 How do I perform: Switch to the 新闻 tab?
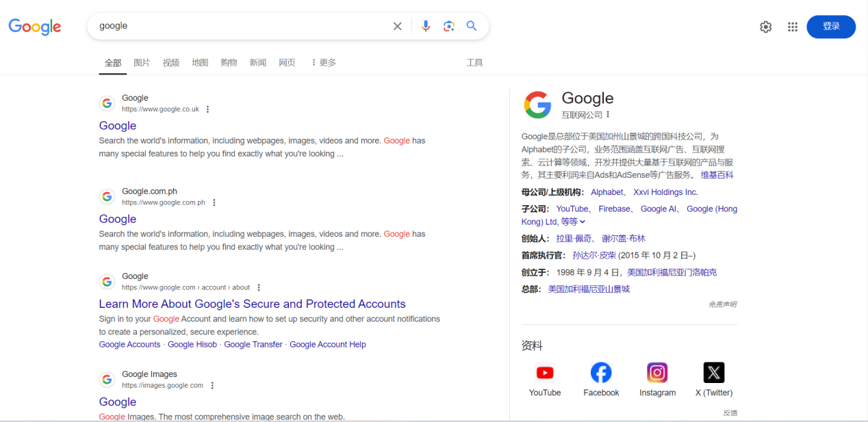click(258, 62)
